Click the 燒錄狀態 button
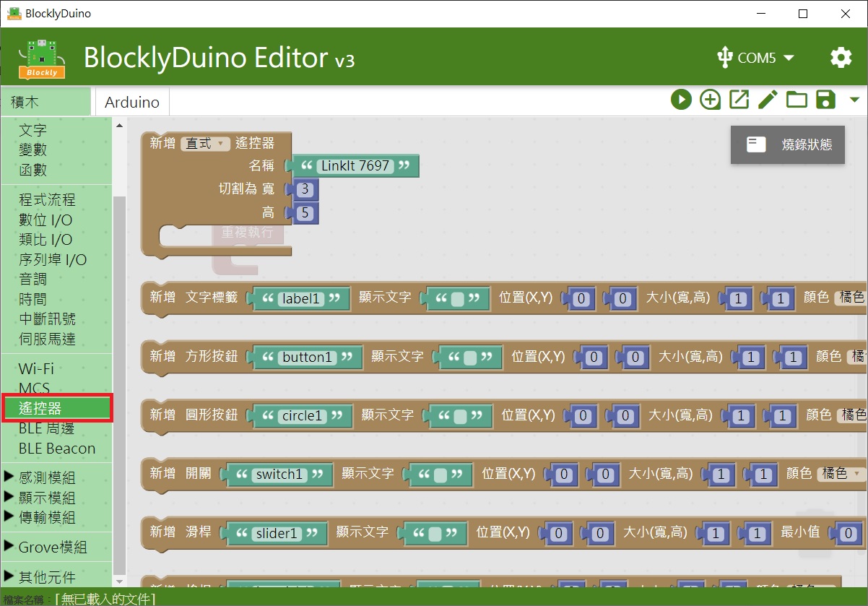The height and width of the screenshot is (606, 868). (788, 144)
